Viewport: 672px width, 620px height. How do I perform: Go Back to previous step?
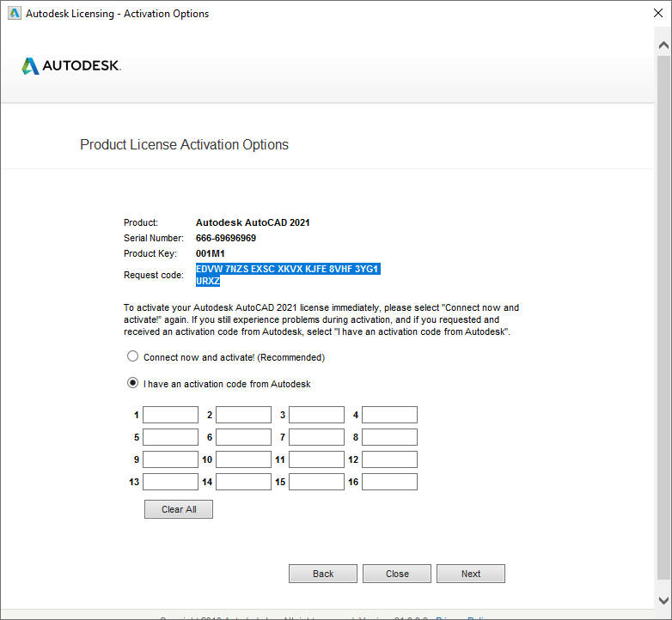click(323, 574)
